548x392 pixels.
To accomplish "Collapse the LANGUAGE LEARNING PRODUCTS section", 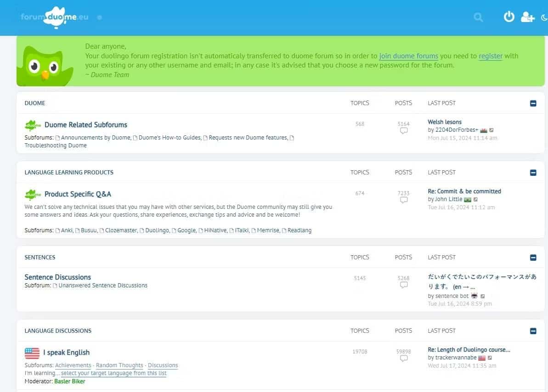I will pyautogui.click(x=533, y=173).
